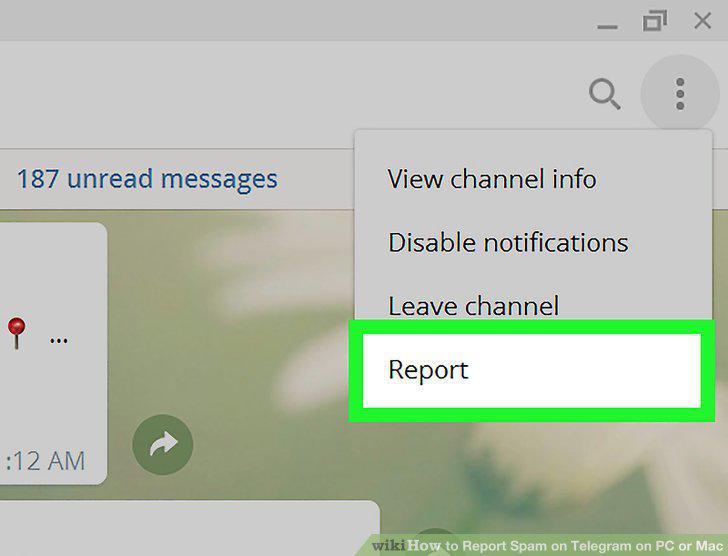This screenshot has width=728, height=556.
Task: Click the partially visible forward button at bottom
Action: tap(434, 542)
